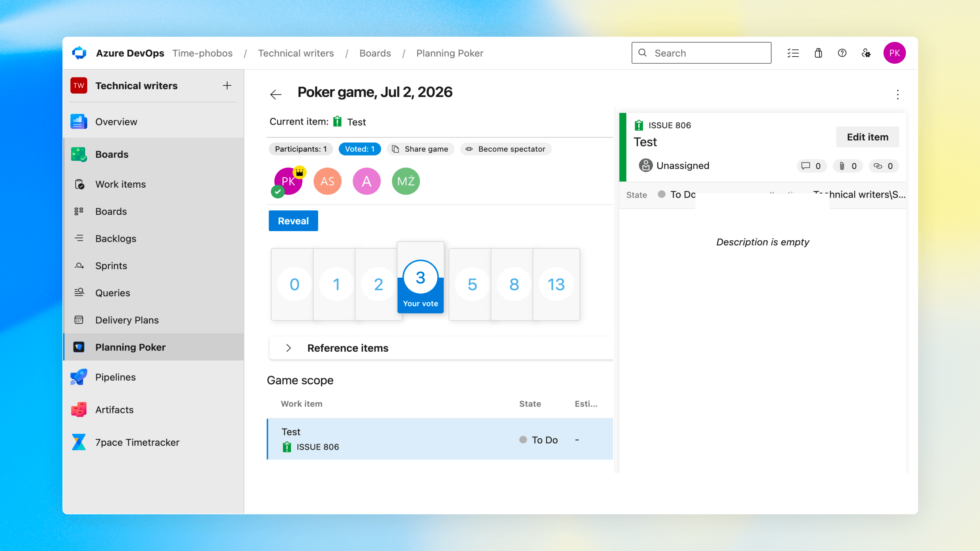This screenshot has width=980, height=551.
Task: Click the pink A participant avatar
Action: [366, 181]
